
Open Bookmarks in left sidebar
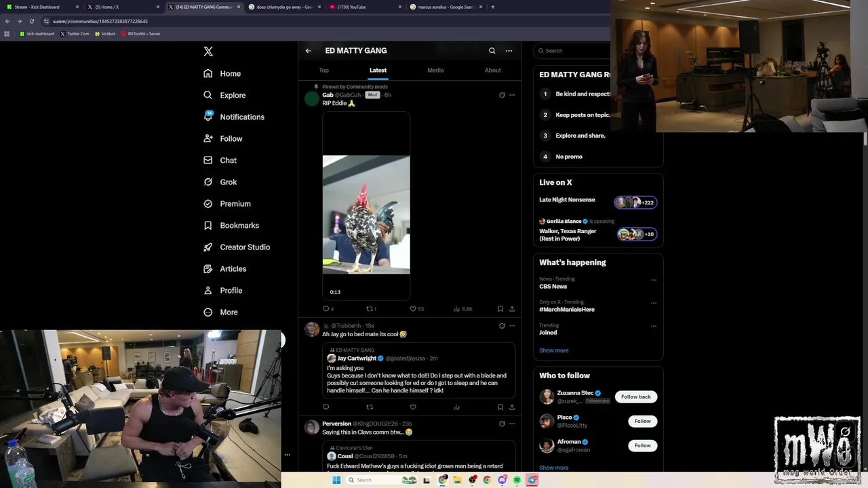click(x=231, y=225)
